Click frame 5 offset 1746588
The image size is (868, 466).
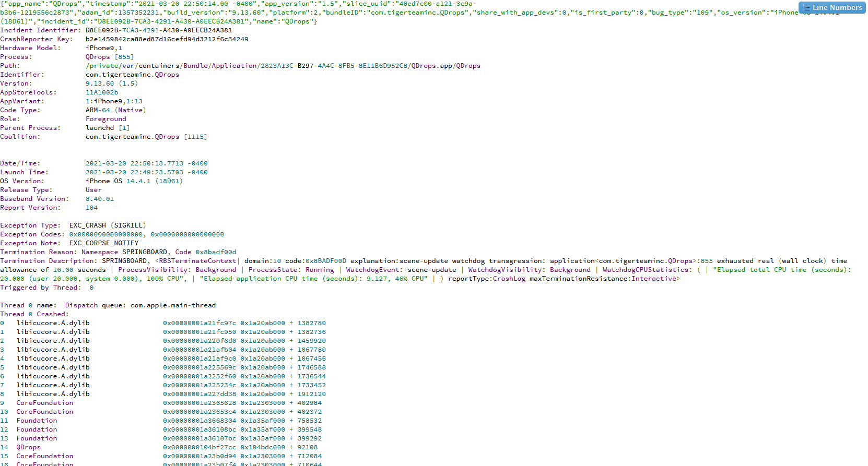click(312, 367)
